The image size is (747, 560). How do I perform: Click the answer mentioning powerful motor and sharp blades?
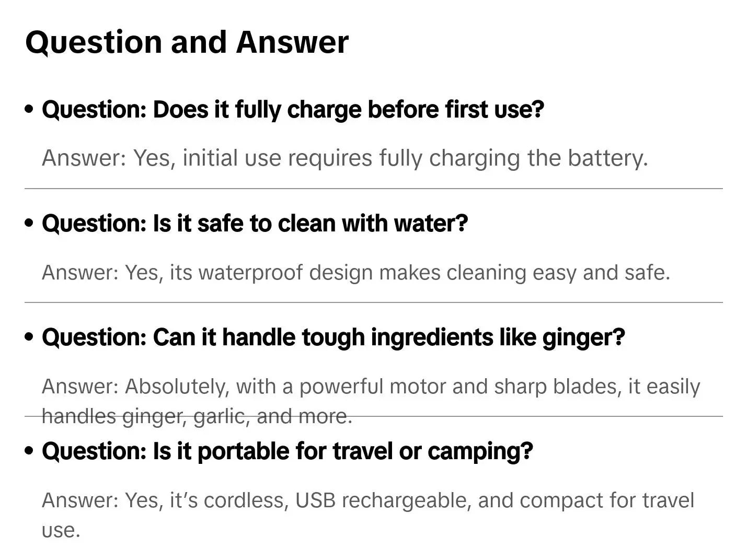[371, 401]
